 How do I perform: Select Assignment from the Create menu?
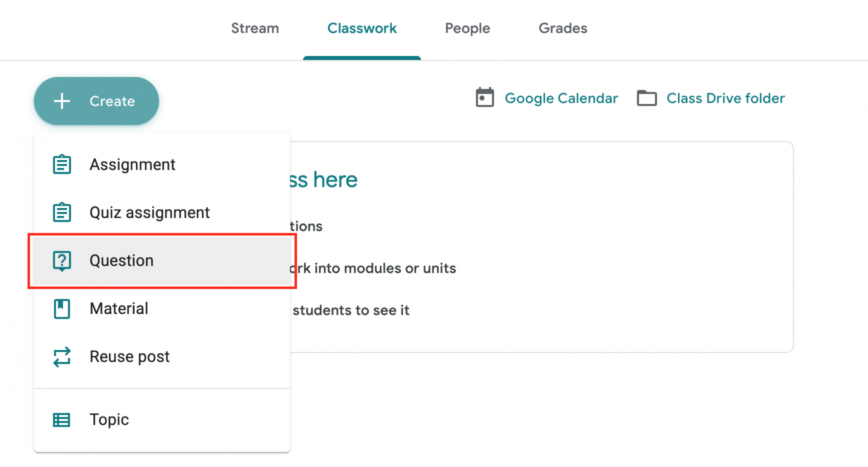tap(132, 165)
